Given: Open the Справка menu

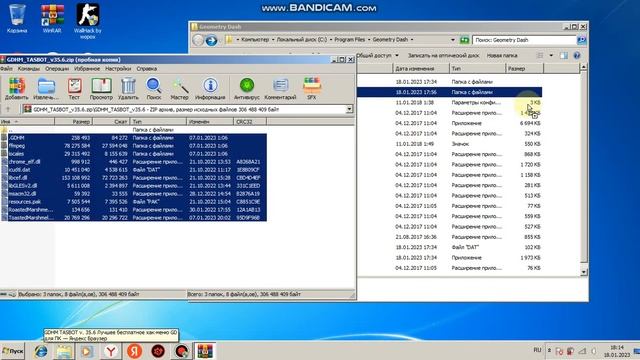Looking at the screenshot, I should tap(147, 69).
